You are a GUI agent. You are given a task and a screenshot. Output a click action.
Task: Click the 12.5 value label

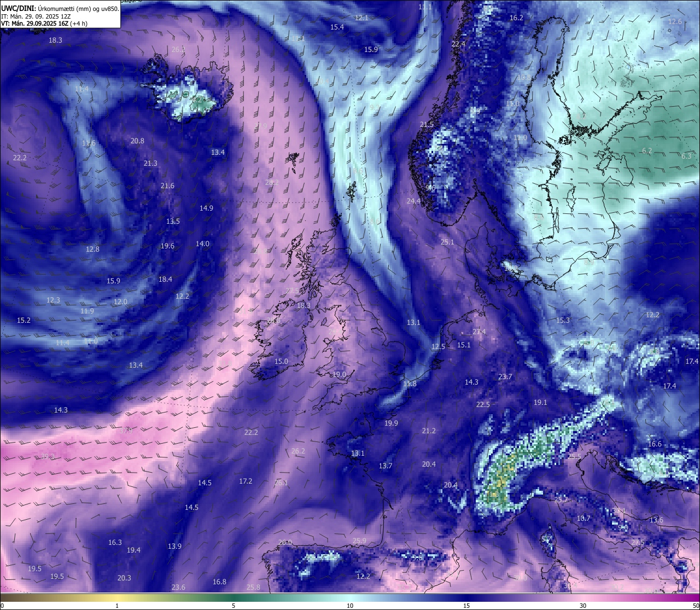438,346
